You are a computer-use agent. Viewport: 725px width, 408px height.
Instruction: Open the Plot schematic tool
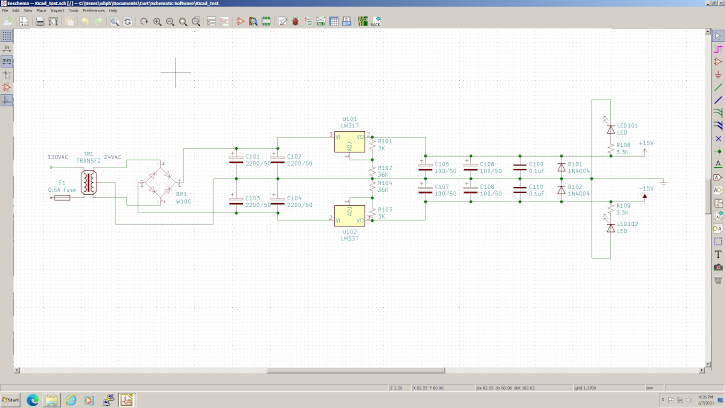coord(53,21)
